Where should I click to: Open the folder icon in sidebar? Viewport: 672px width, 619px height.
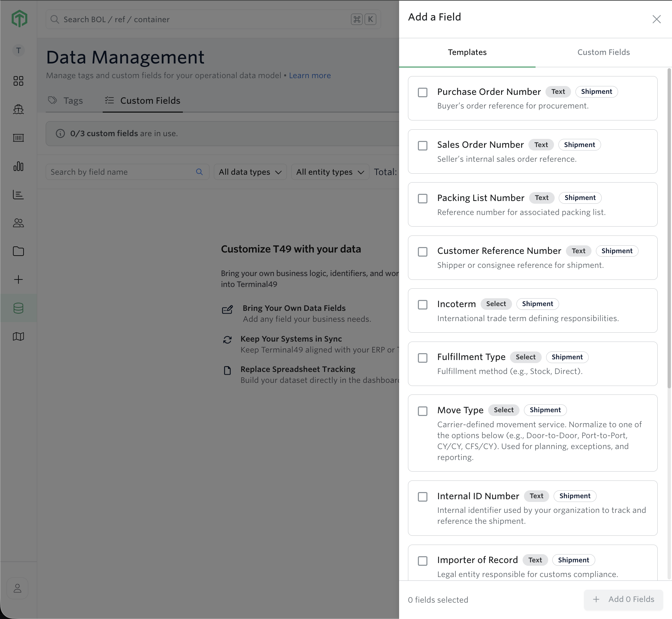18,251
